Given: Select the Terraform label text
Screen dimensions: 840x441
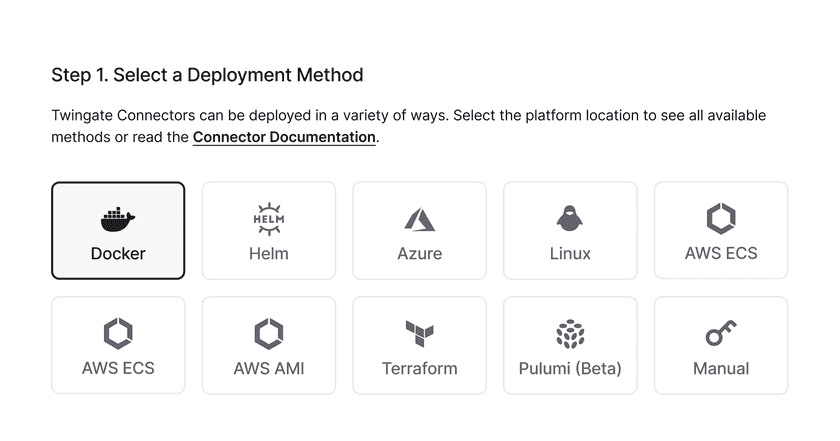Looking at the screenshot, I should (419, 369).
